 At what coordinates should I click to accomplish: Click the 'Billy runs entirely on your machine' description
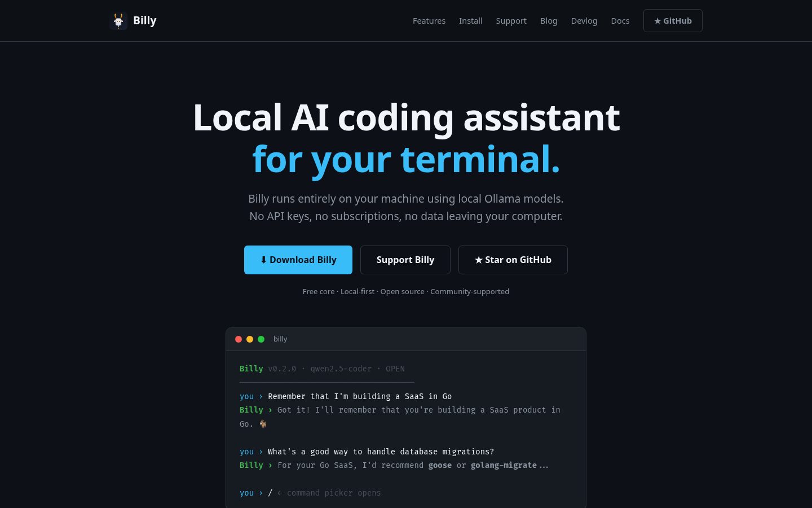pos(406,199)
